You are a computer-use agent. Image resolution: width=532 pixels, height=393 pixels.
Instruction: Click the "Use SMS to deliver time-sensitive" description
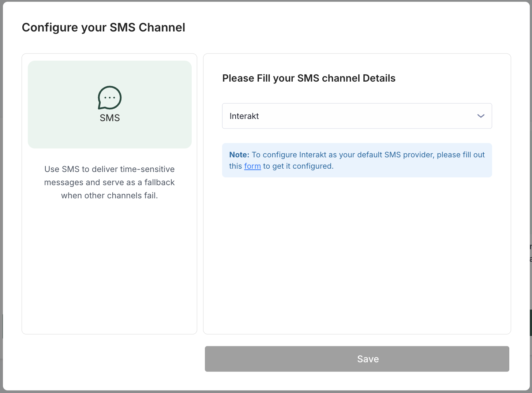pyautogui.click(x=109, y=169)
